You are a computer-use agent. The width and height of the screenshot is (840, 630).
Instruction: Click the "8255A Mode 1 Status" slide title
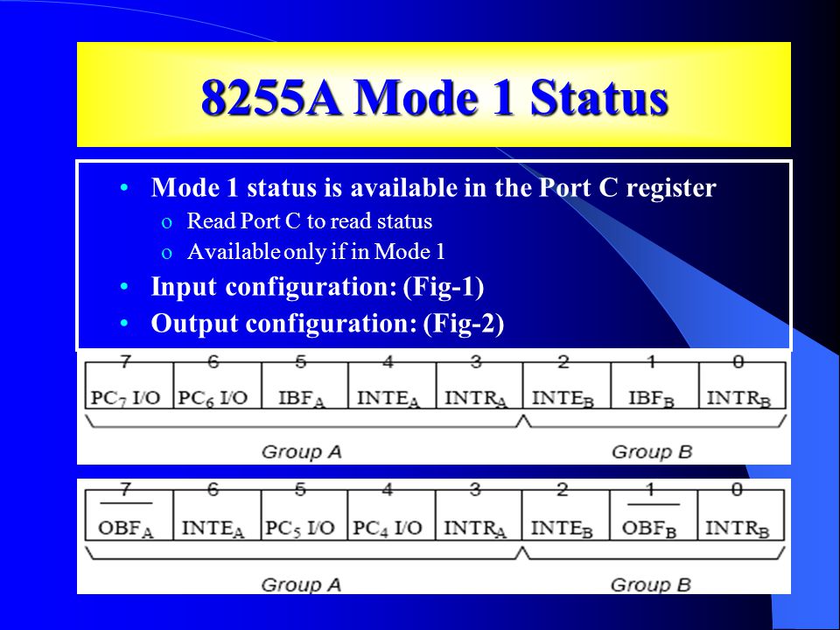435,97
